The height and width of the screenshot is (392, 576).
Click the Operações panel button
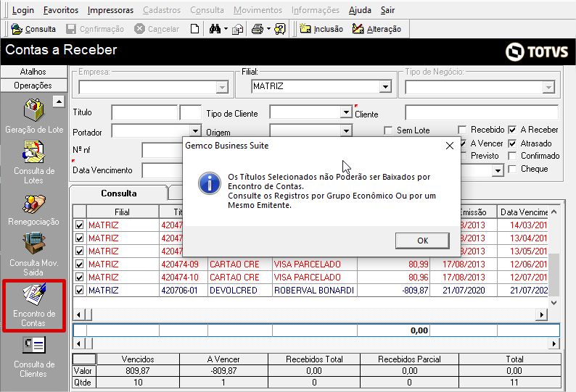[x=33, y=86]
